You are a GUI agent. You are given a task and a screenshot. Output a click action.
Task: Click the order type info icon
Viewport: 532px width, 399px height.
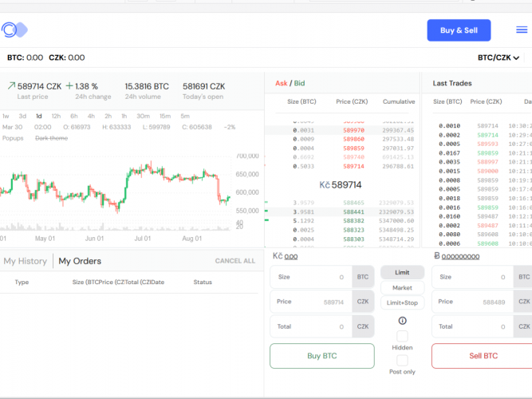pos(402,321)
